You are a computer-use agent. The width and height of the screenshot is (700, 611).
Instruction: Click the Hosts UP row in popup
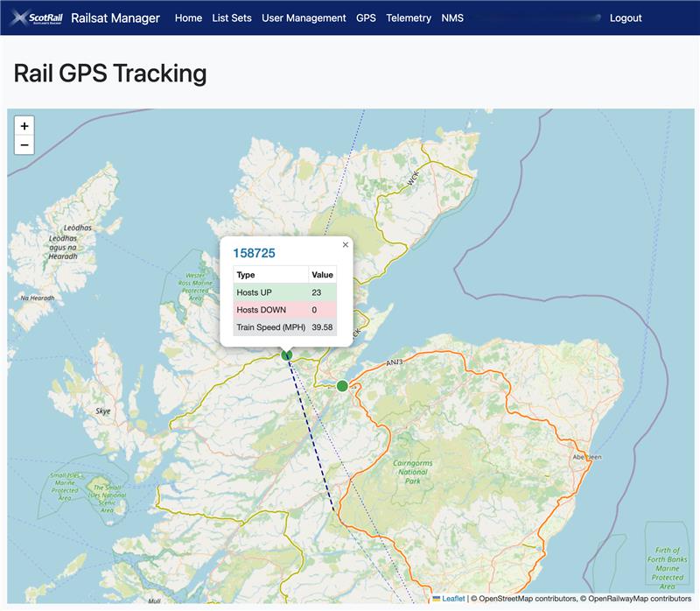[x=285, y=292]
